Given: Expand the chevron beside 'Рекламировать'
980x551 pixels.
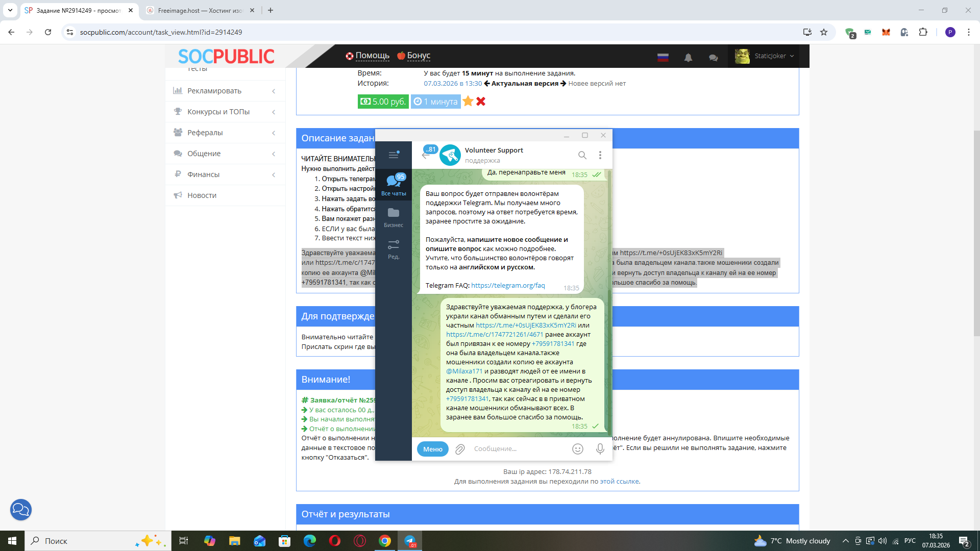Looking at the screenshot, I should pyautogui.click(x=274, y=91).
